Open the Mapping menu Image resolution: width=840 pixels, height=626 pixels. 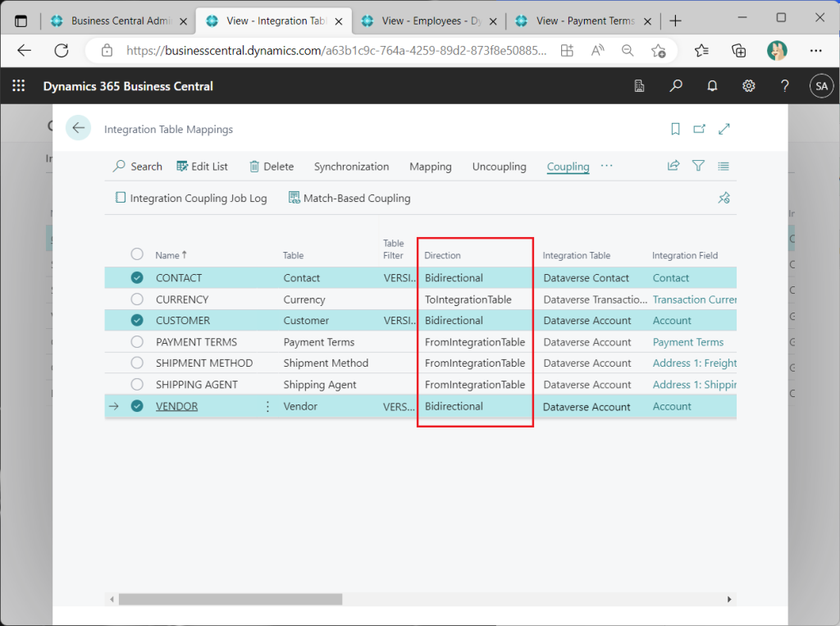(x=431, y=167)
